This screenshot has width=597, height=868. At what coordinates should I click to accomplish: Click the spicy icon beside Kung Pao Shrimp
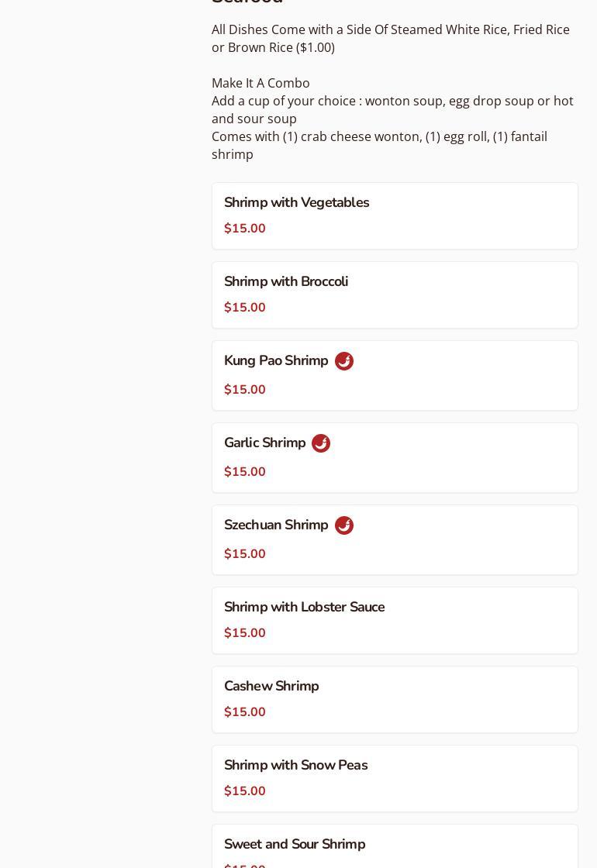point(344,361)
